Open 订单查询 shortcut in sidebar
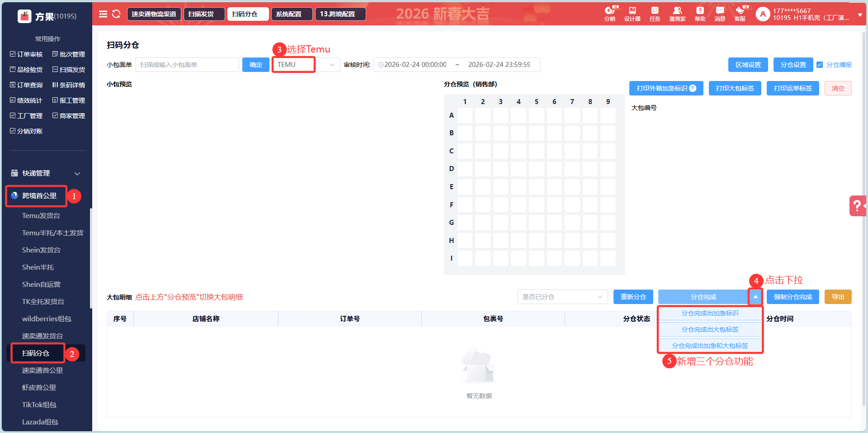 tap(26, 85)
